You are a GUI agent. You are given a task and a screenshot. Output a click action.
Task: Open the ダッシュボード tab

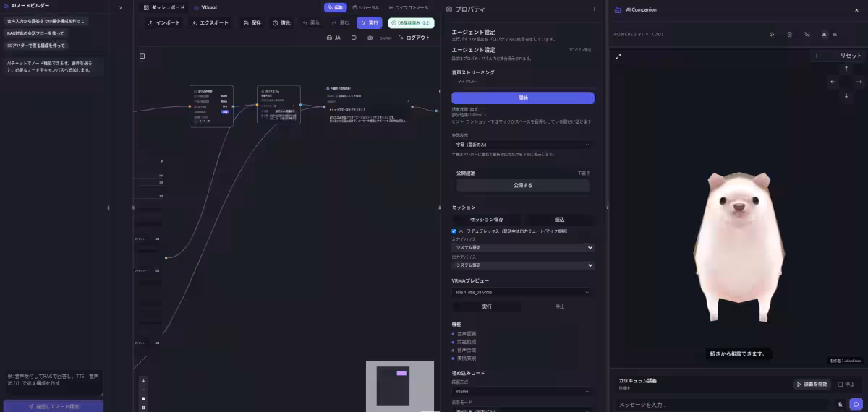tap(164, 7)
